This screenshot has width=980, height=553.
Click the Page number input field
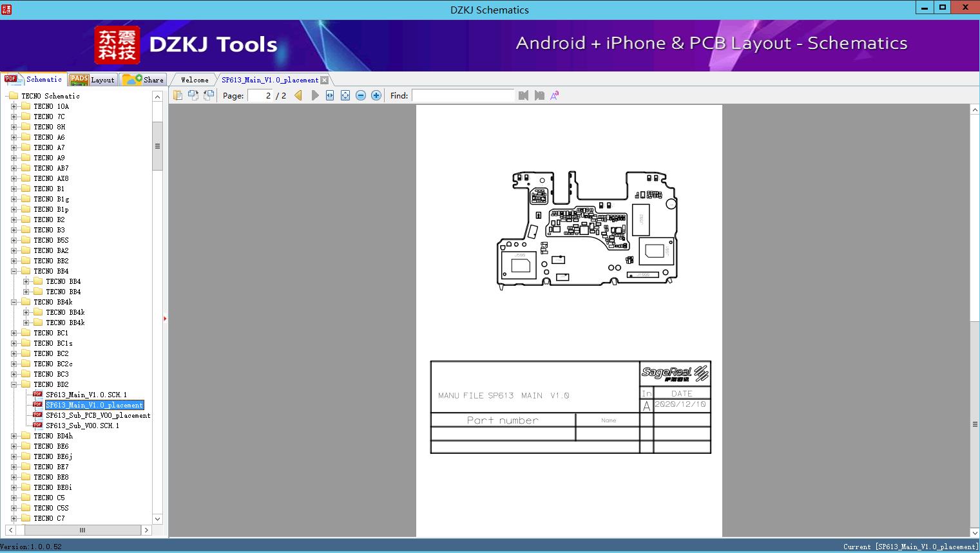pos(260,95)
